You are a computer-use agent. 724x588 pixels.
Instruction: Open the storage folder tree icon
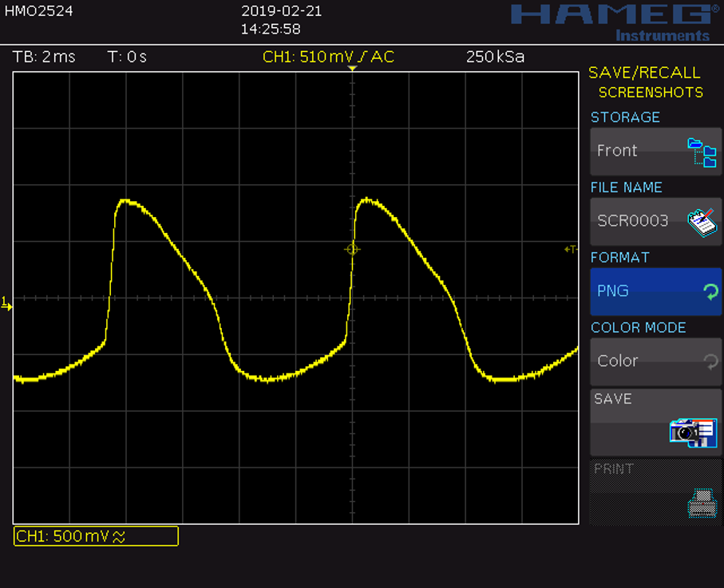pos(702,152)
